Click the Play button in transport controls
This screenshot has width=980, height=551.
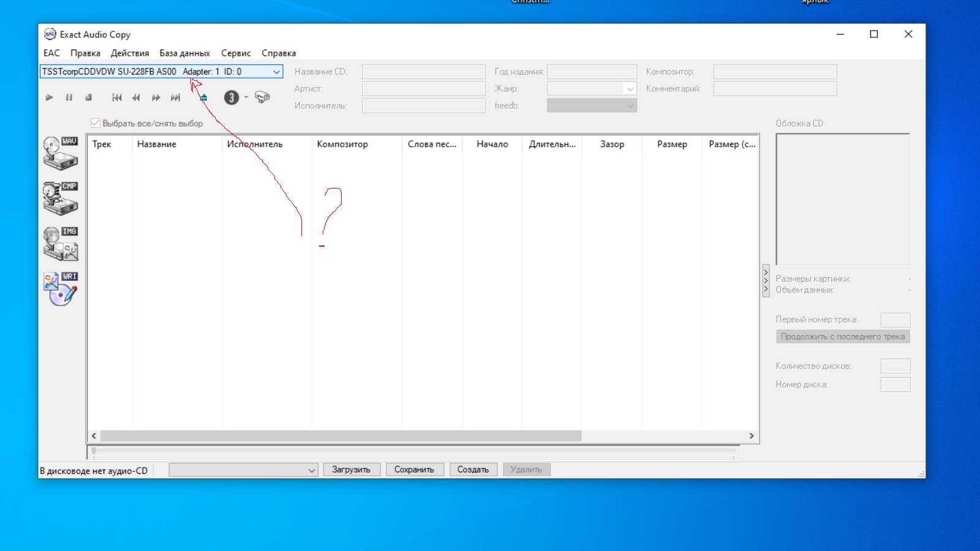tap(50, 97)
